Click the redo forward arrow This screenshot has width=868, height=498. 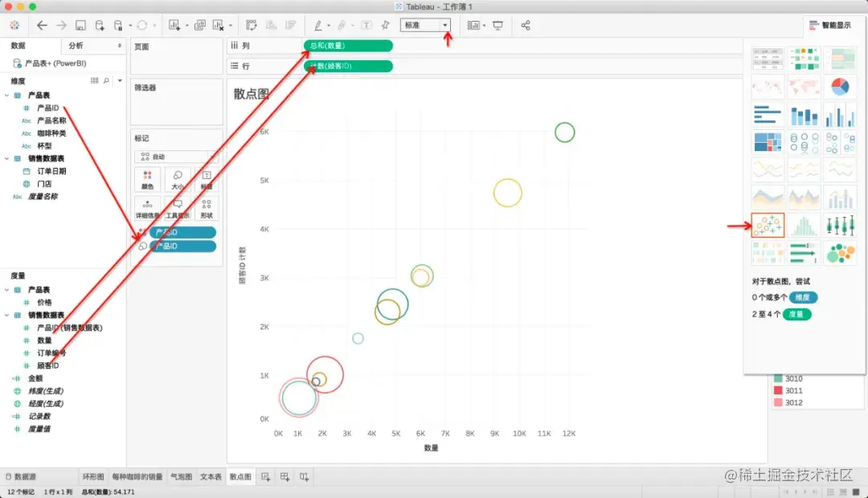click(61, 25)
